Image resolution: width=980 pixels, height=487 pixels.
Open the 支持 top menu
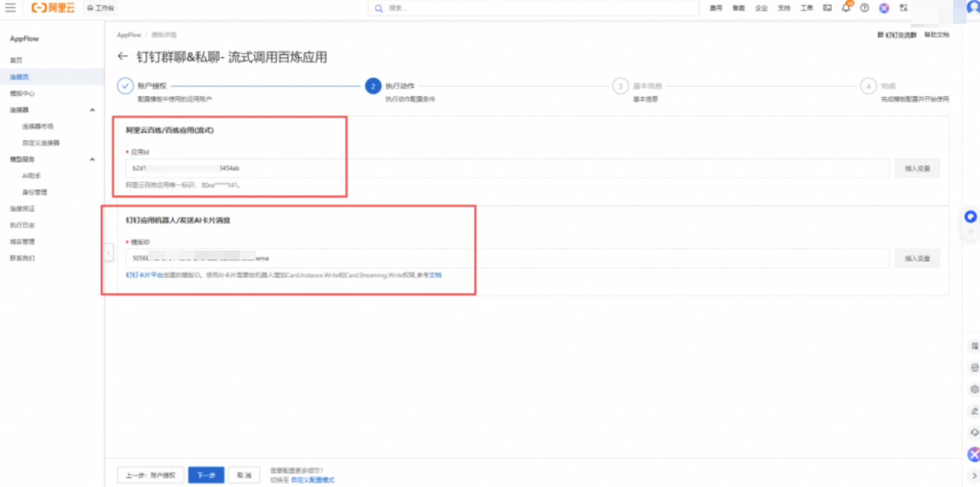click(784, 8)
